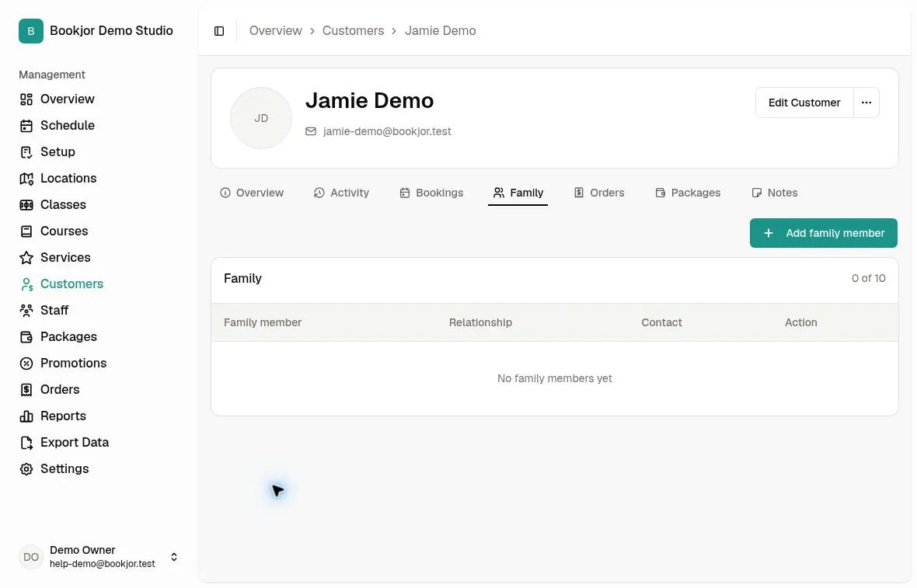Image resolution: width=917 pixels, height=588 pixels.
Task: Click the Family member column header
Action: (x=263, y=322)
